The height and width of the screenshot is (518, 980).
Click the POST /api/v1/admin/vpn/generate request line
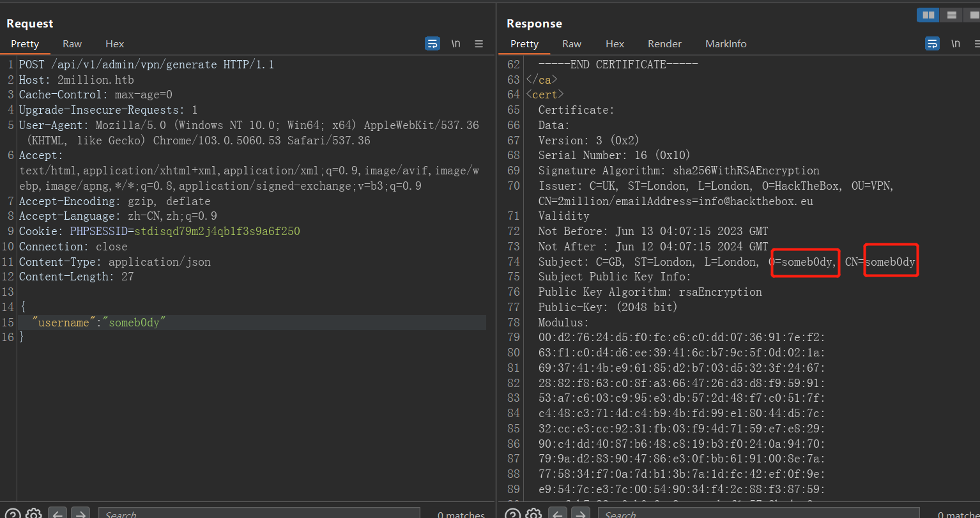tap(146, 65)
